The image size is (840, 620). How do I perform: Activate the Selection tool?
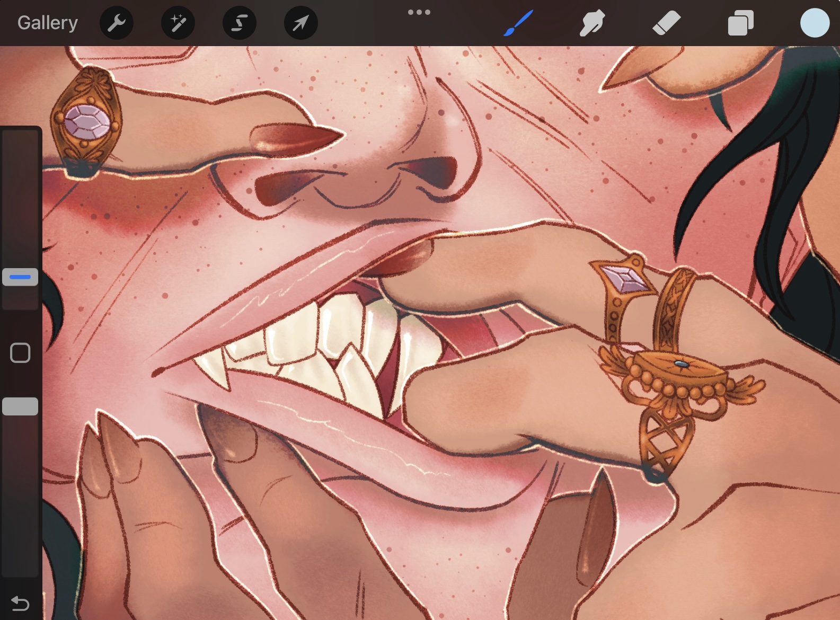coord(240,23)
